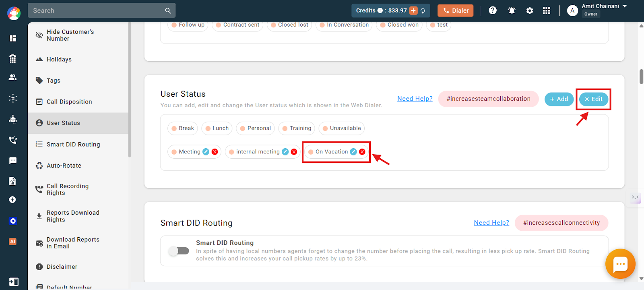Image resolution: width=644 pixels, height=290 pixels.
Task: Delete the Meeting status with the red X
Action: point(215,152)
